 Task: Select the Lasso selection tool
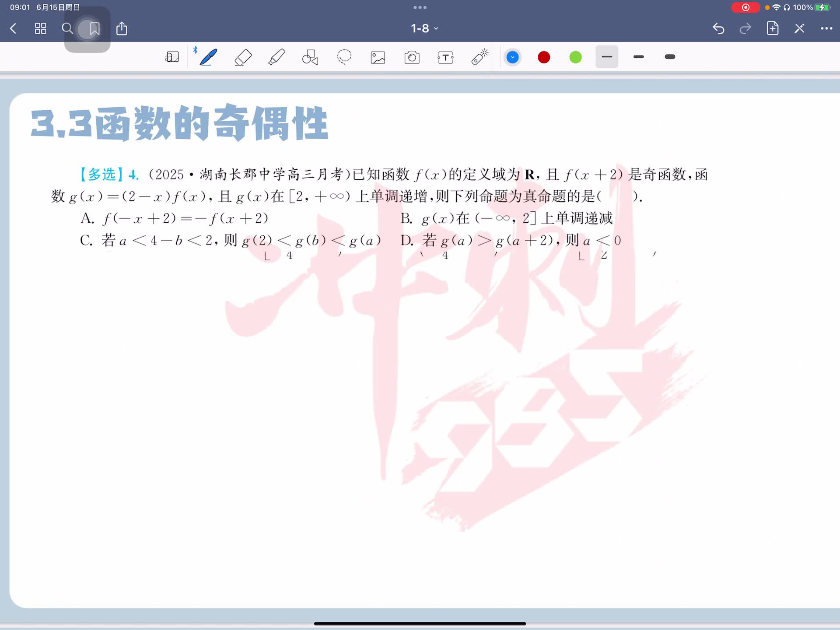pyautogui.click(x=344, y=57)
